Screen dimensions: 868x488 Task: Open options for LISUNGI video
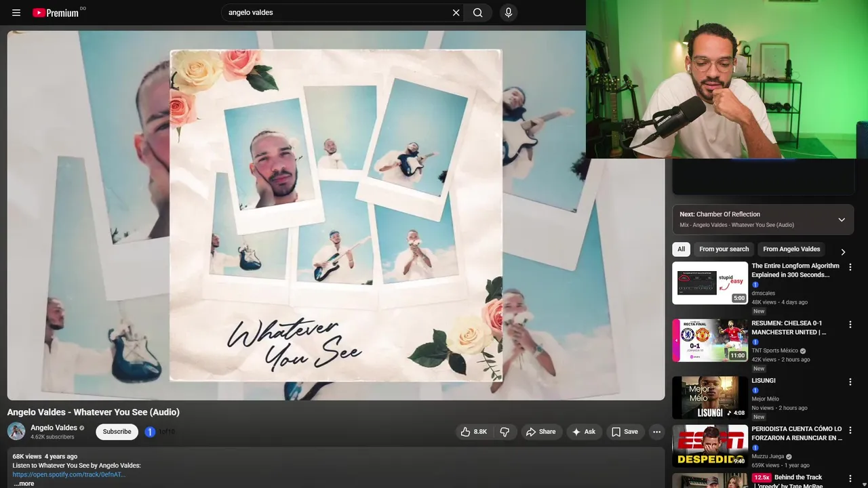click(x=850, y=382)
